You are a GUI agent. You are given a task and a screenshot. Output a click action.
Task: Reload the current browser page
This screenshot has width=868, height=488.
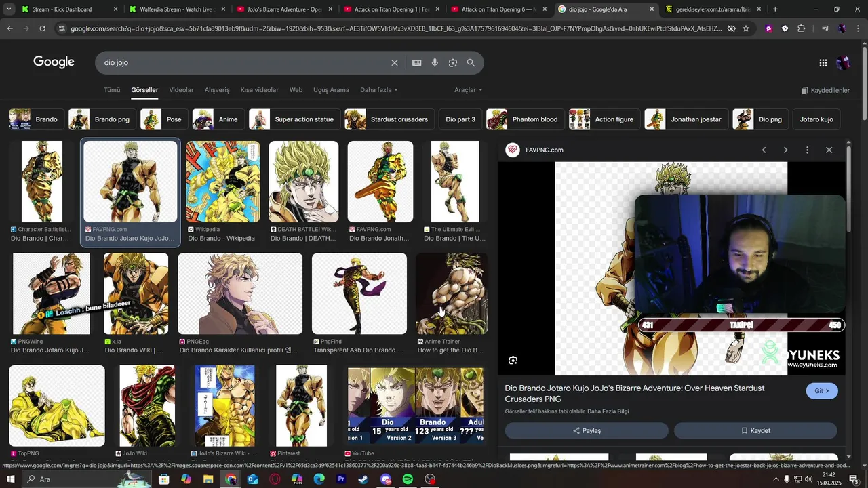tap(42, 28)
